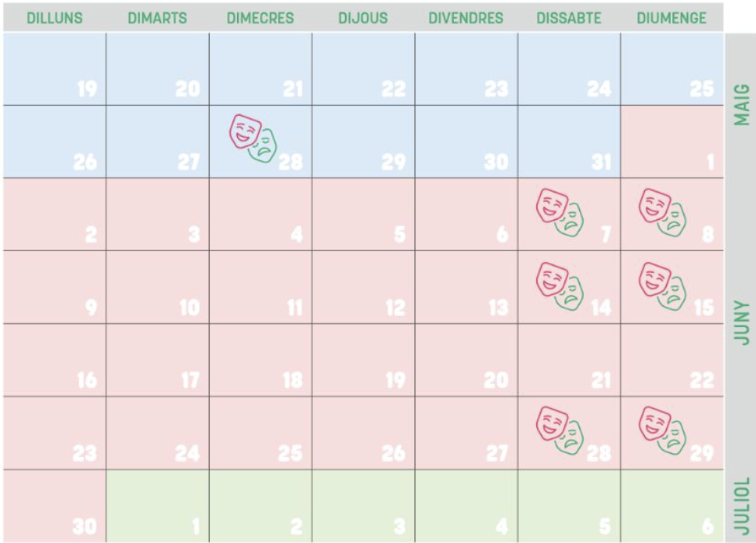
Task: Click the pink June 1 Sunday cell
Action: 671,142
